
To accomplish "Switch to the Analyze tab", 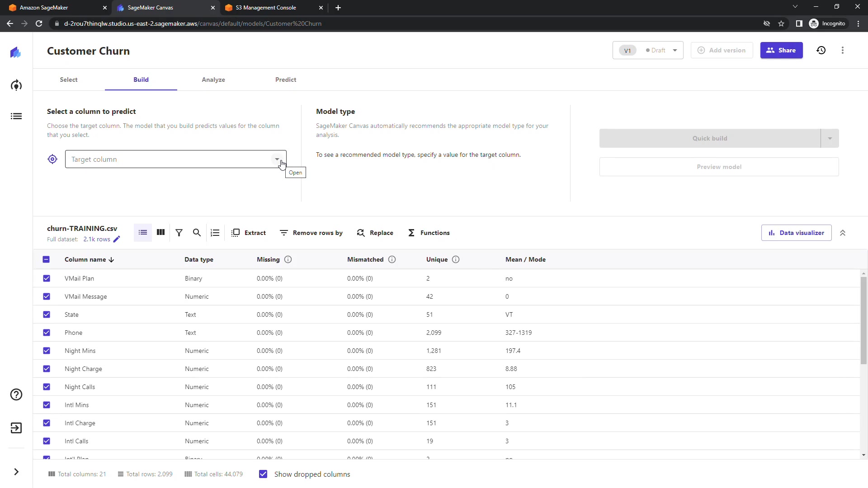I will (x=213, y=80).
